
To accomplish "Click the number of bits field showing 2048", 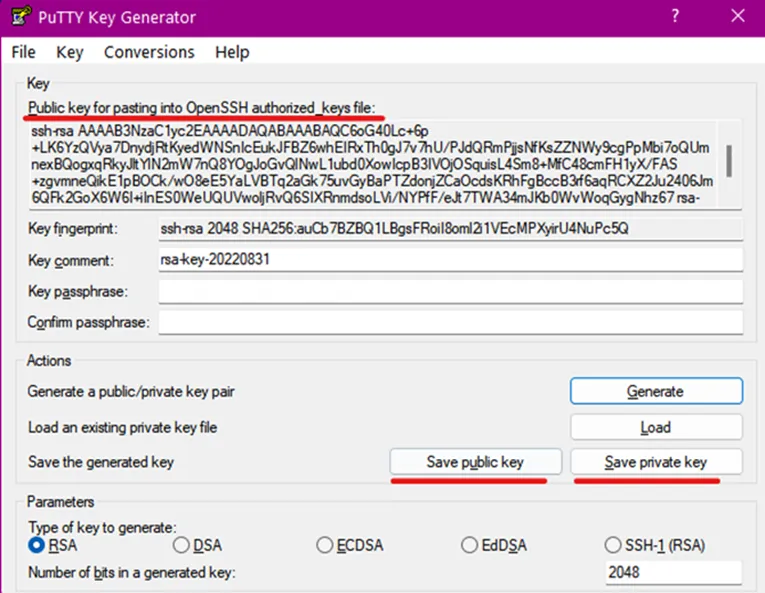I will [x=673, y=572].
